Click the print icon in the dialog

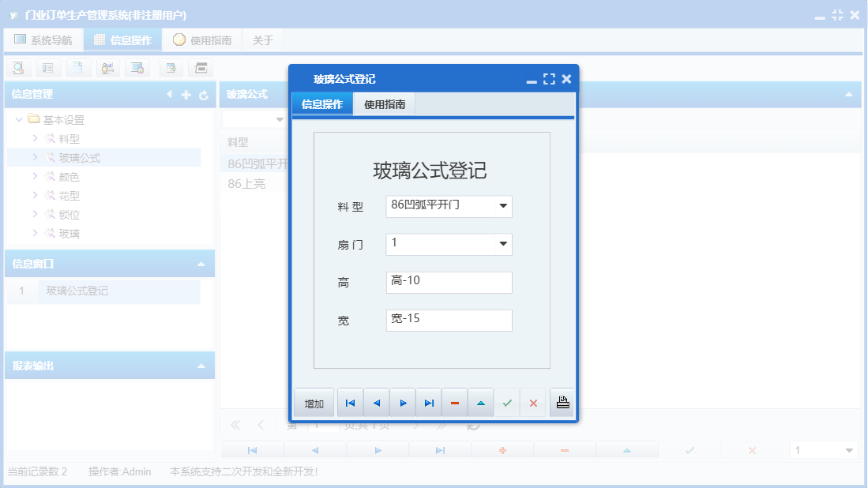pos(562,403)
